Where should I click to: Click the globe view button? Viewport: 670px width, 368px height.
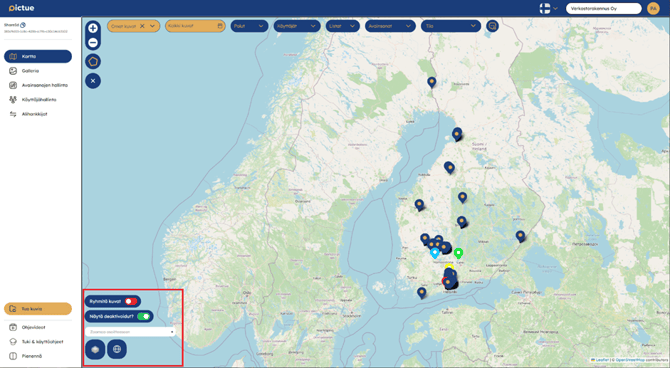117,349
